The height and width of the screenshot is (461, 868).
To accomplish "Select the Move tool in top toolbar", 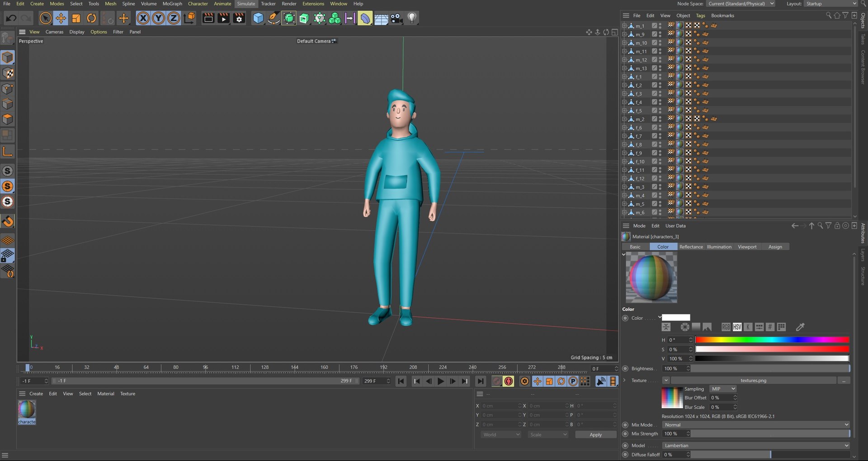I will [61, 19].
